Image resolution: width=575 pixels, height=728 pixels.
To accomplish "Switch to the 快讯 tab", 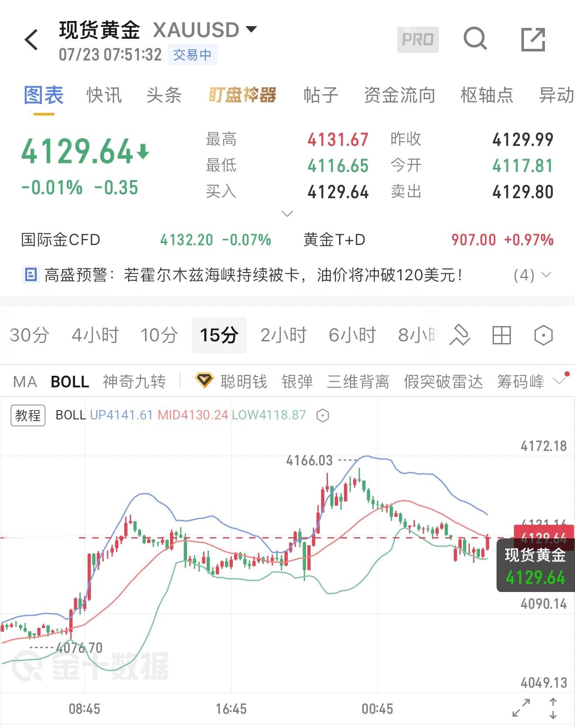I will [104, 95].
